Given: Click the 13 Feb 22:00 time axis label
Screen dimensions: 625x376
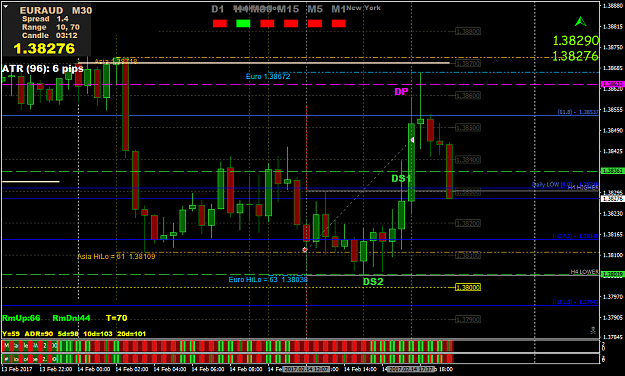Looking at the screenshot, I should coord(55,369).
